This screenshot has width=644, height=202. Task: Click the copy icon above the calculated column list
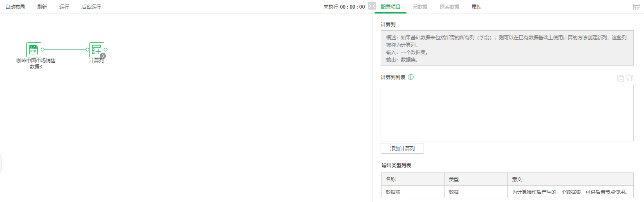coord(621,78)
